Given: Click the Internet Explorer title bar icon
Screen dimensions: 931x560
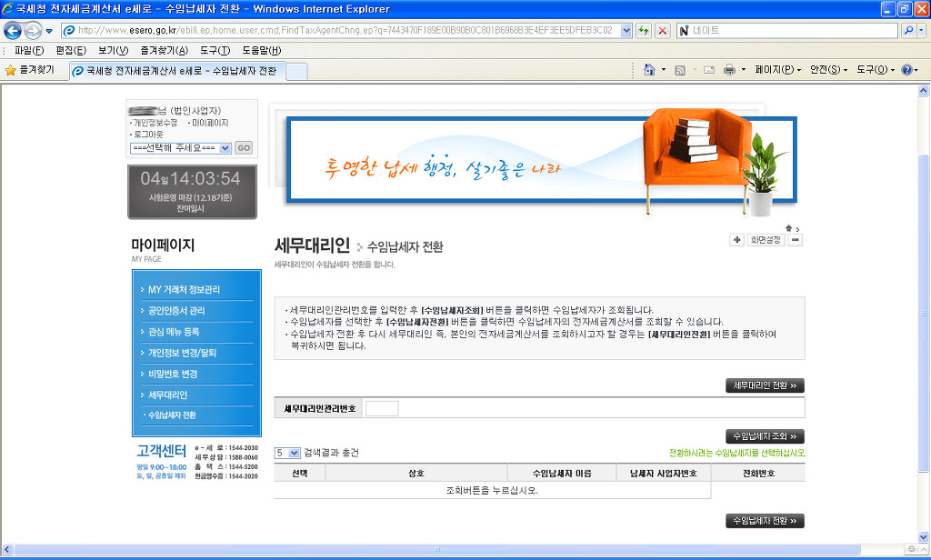Looking at the screenshot, I should coord(7,9).
